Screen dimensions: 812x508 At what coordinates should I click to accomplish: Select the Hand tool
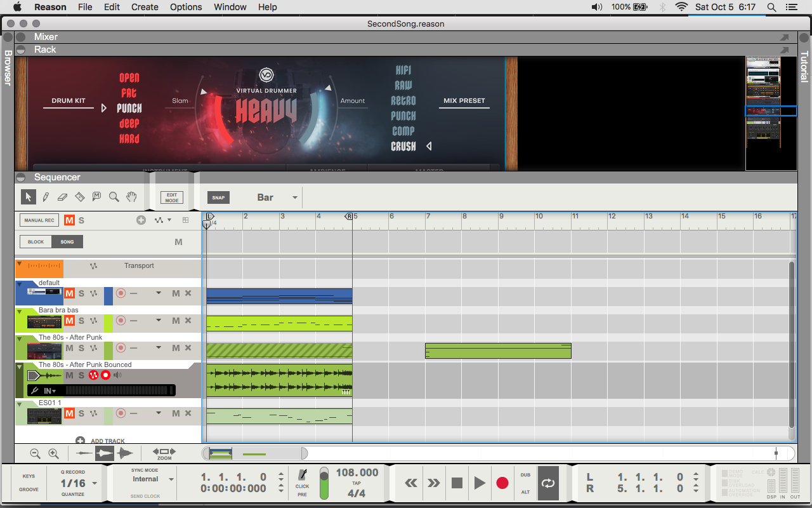point(131,197)
